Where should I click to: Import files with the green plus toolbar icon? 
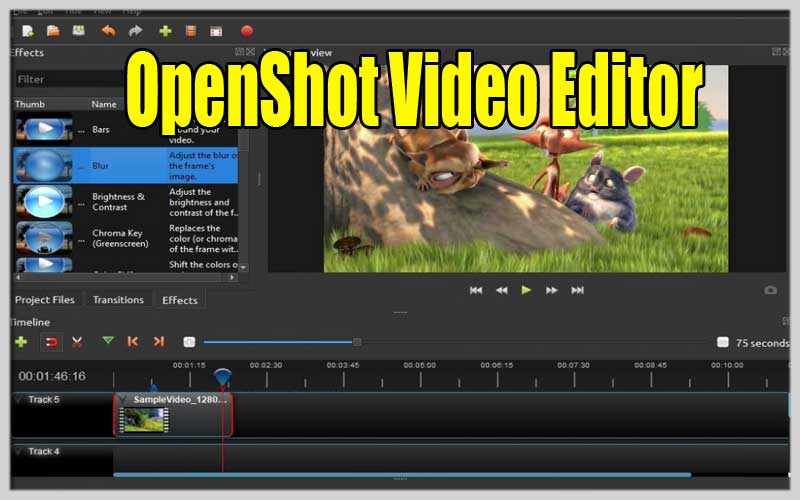point(165,31)
